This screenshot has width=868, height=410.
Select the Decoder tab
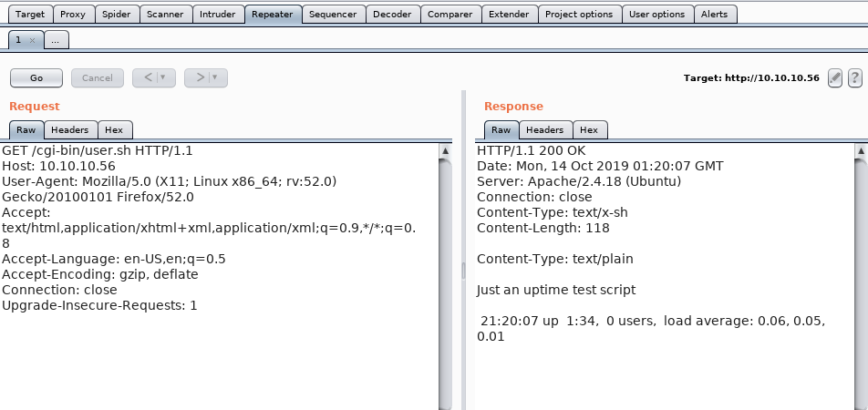click(x=392, y=15)
